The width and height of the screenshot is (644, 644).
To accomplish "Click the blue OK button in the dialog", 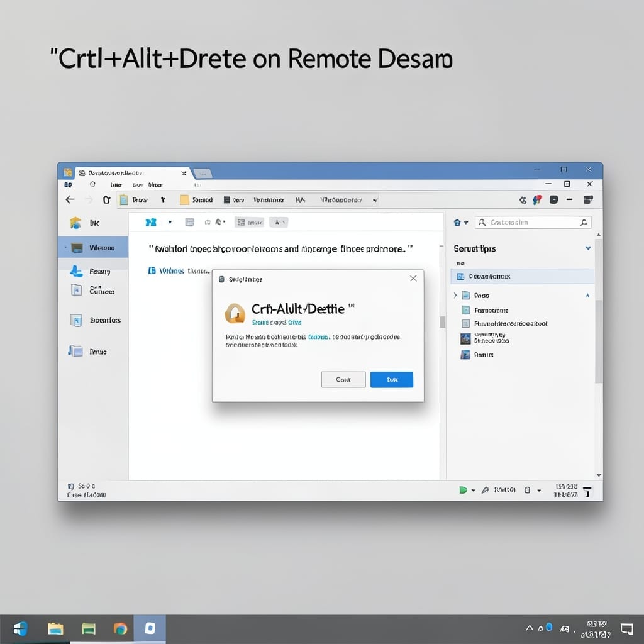I will (x=392, y=379).
